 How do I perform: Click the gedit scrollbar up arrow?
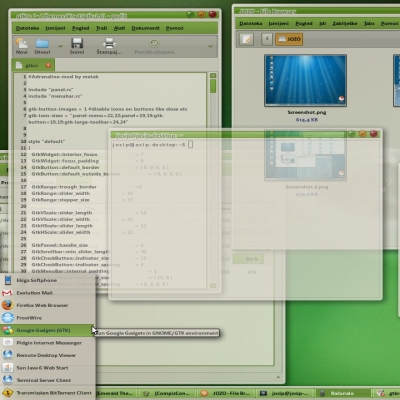pyautogui.click(x=213, y=76)
